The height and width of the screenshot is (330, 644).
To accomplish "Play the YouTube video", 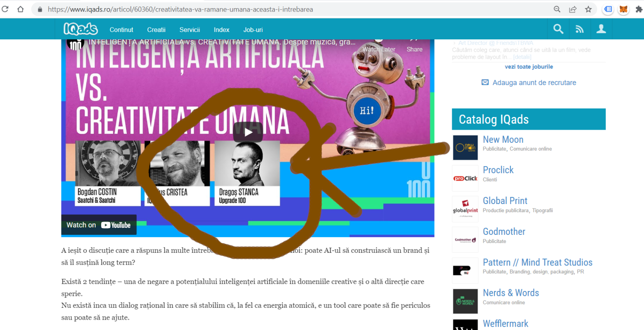I will (x=248, y=132).
